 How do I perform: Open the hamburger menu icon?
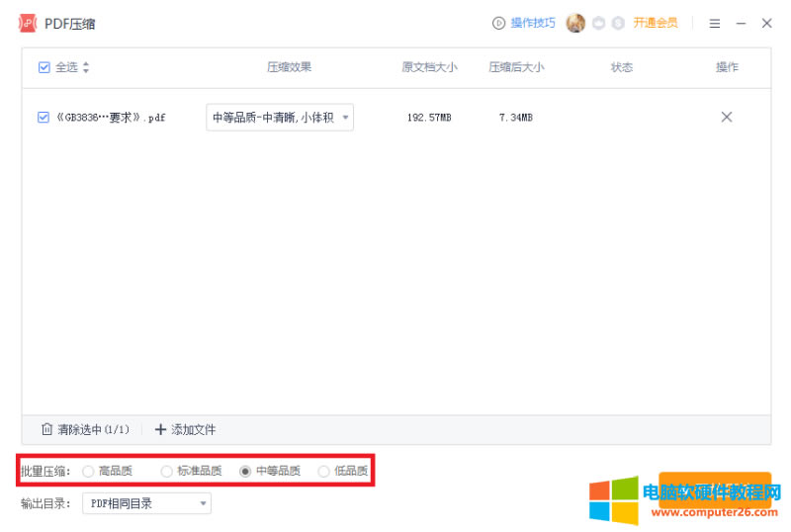(714, 23)
